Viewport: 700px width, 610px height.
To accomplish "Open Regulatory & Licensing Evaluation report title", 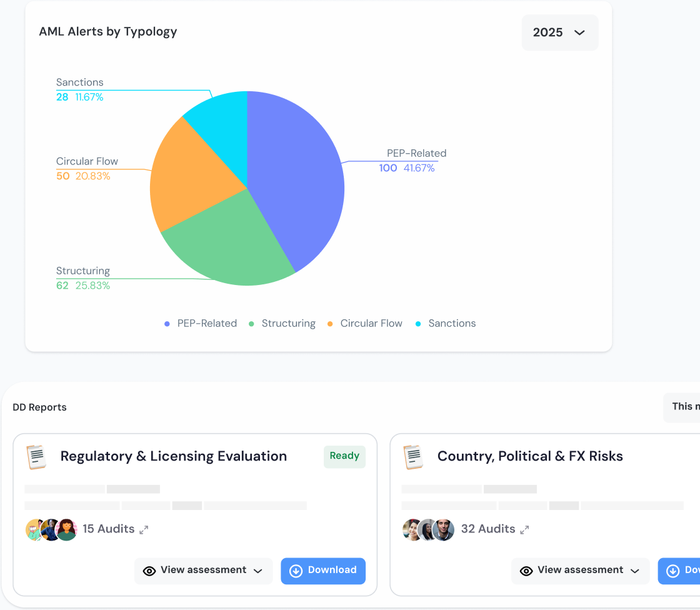I will pyautogui.click(x=174, y=456).
